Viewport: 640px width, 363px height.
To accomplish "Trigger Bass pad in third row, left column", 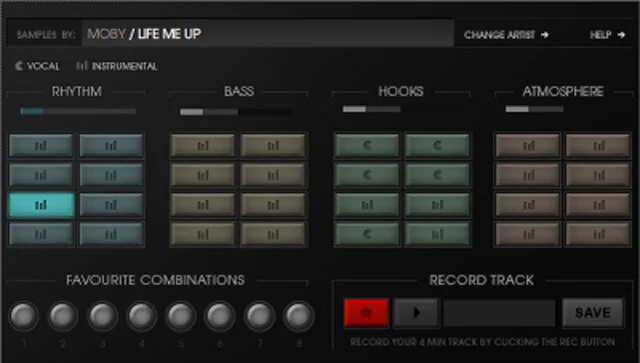I will [x=203, y=205].
